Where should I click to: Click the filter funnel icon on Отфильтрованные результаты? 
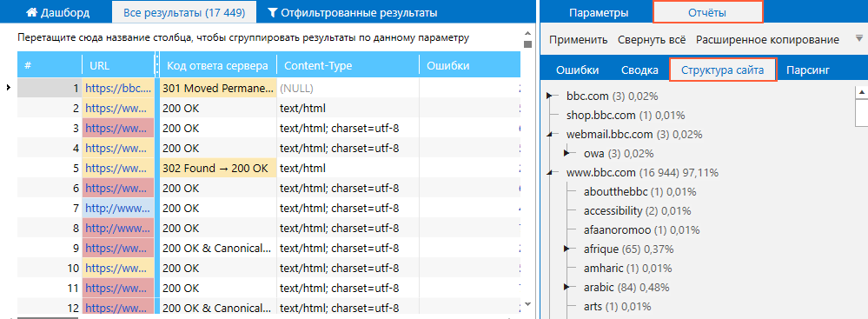[272, 12]
